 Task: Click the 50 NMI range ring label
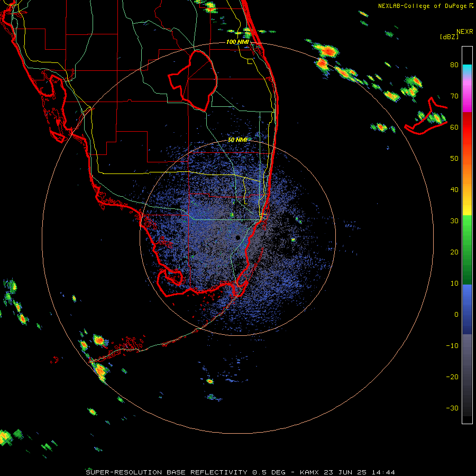coord(237,140)
